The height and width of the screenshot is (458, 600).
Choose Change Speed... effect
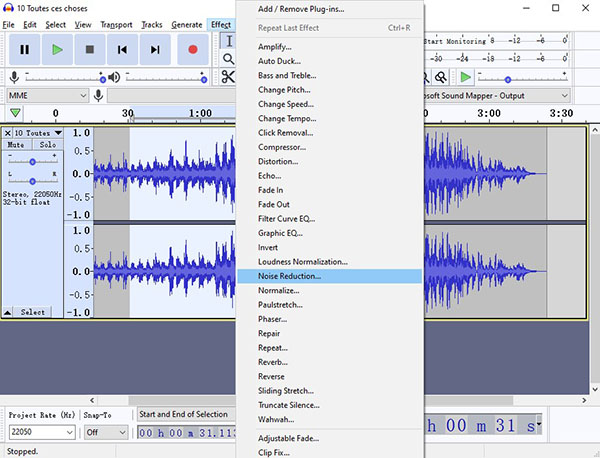(329, 104)
